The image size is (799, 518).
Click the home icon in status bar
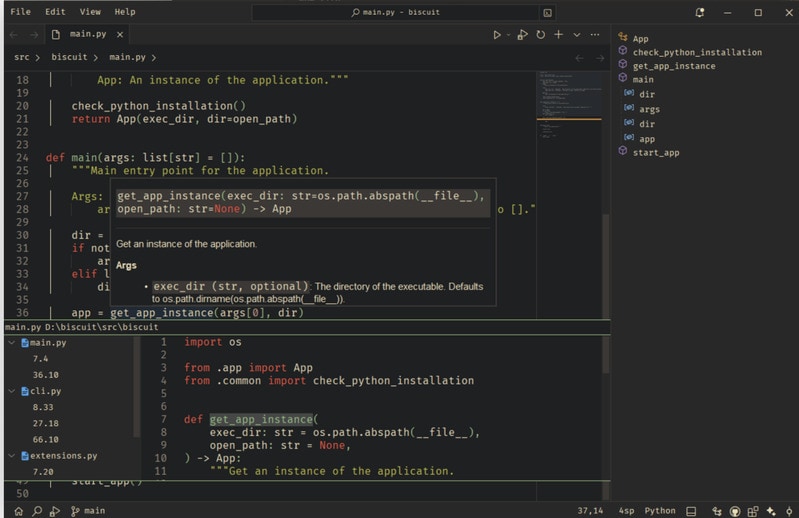tap(18, 511)
